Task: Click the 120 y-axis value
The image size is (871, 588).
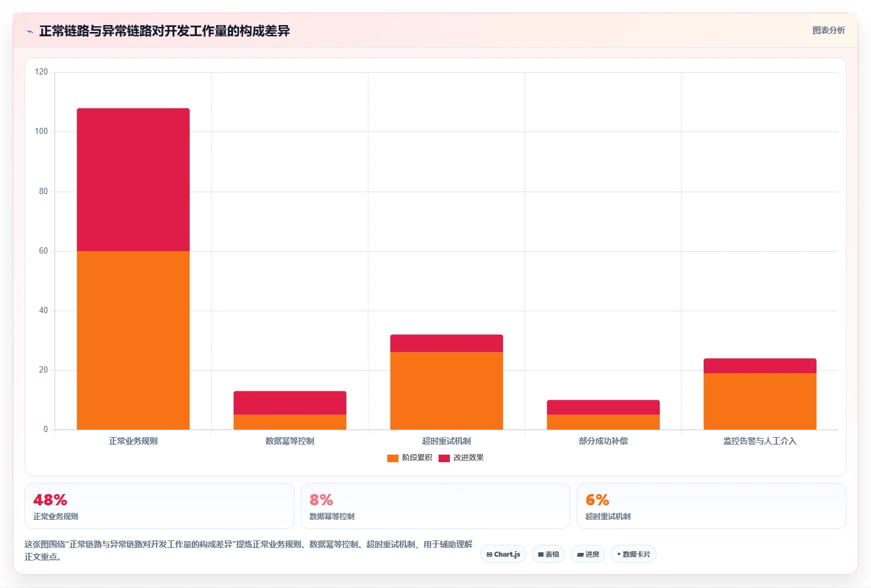Action: click(41, 72)
